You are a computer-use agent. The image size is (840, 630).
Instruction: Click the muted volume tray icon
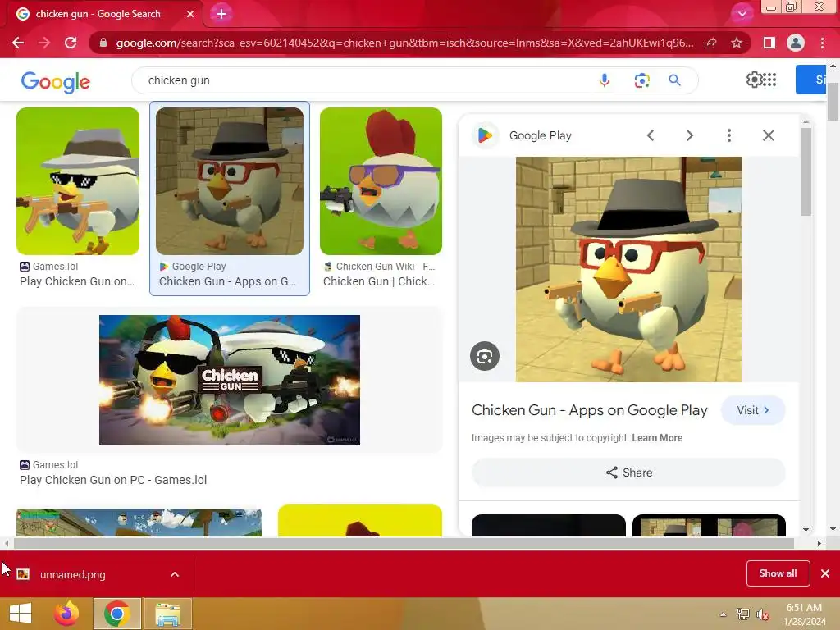[762, 614]
